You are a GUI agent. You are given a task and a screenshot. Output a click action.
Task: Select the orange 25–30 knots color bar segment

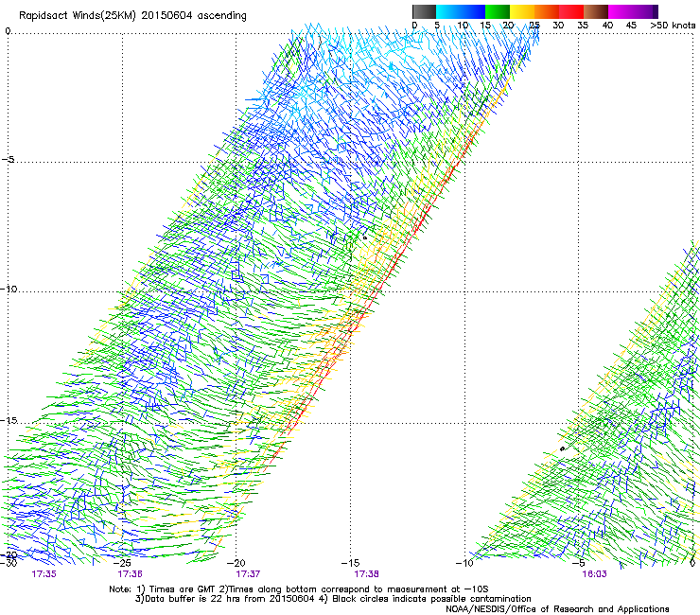tap(547, 11)
